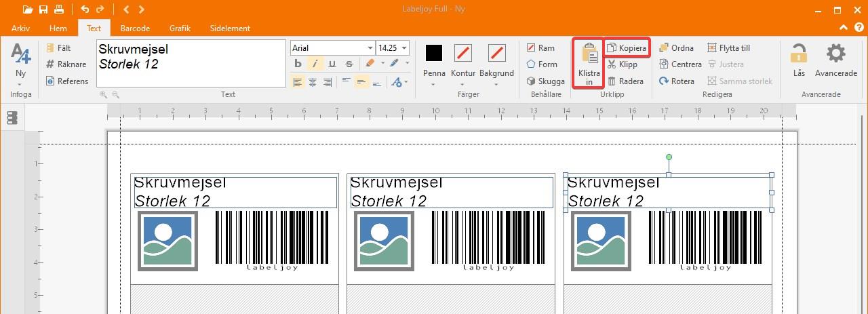Open the Arkiv menu

click(x=21, y=28)
